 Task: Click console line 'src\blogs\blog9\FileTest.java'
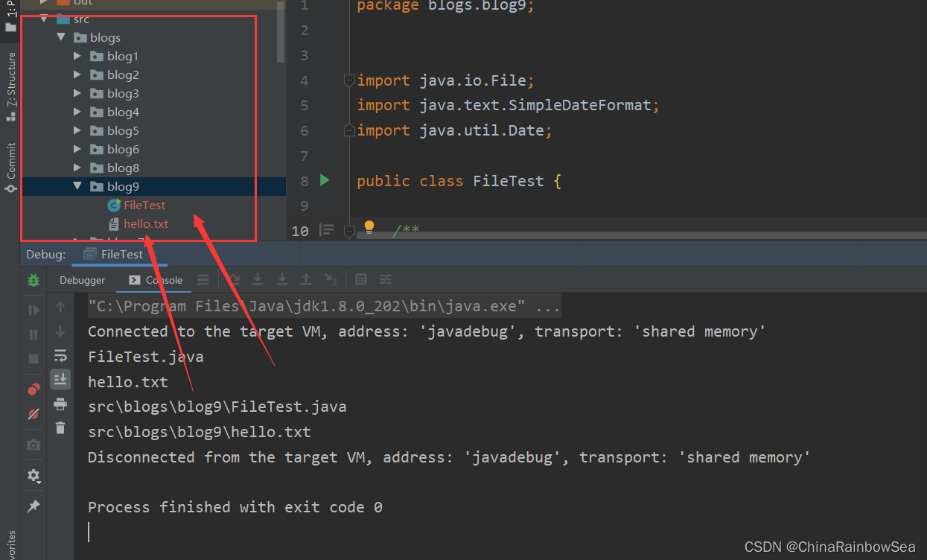coord(217,407)
